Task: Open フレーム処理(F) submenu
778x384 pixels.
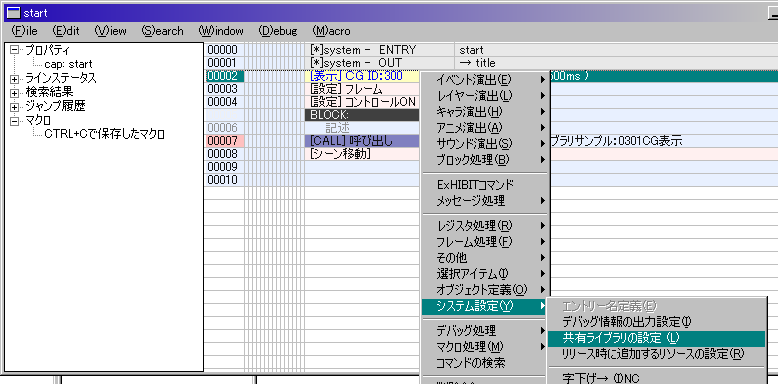Action: 485,242
